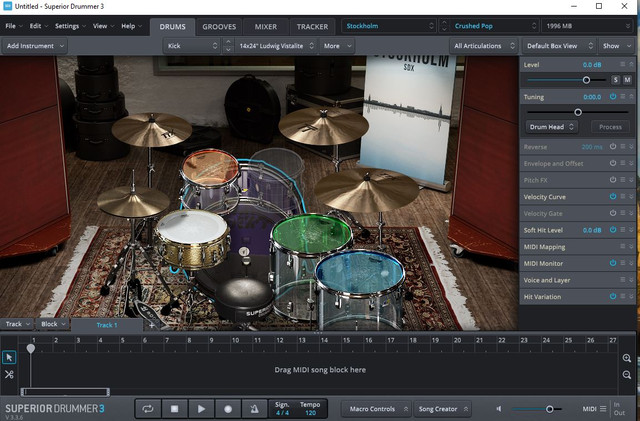Open the File menu
The width and height of the screenshot is (640, 421).
pyautogui.click(x=13, y=26)
